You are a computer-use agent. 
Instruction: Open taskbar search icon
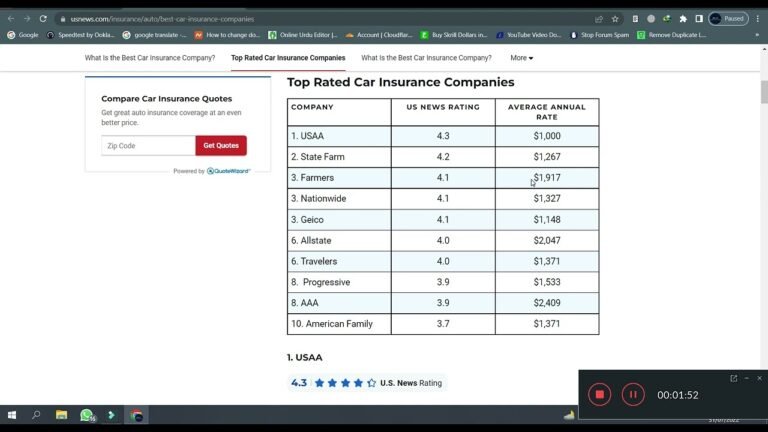36,415
